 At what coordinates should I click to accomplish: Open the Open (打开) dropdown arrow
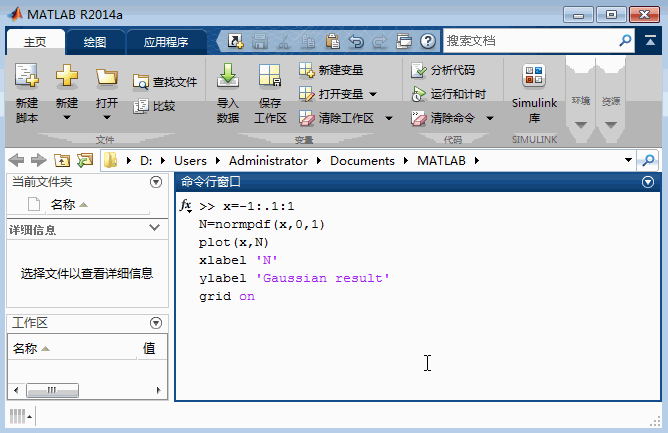click(107, 117)
